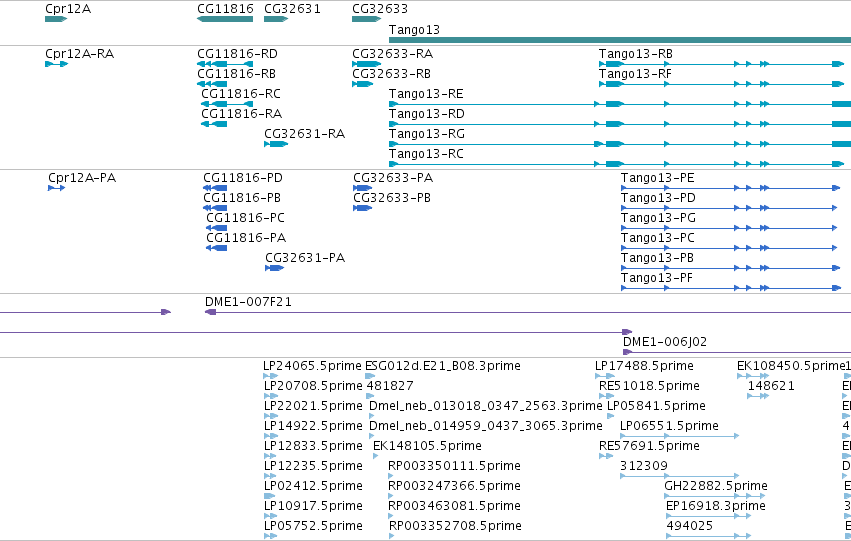Click EST LP02412.5prime
The image size is (851, 541).
[313, 486]
